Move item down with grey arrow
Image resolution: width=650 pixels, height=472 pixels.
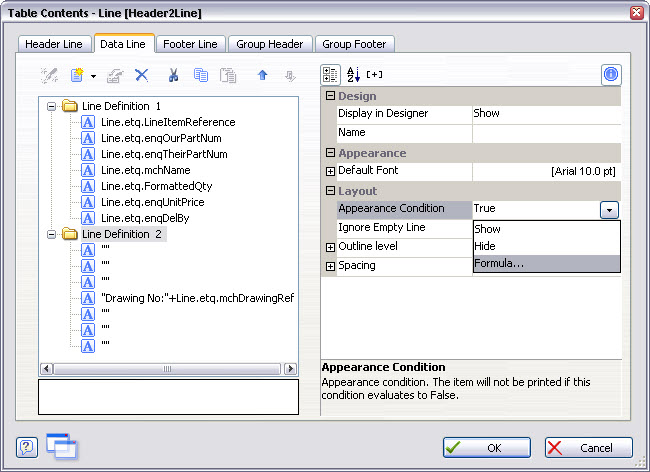[x=290, y=76]
